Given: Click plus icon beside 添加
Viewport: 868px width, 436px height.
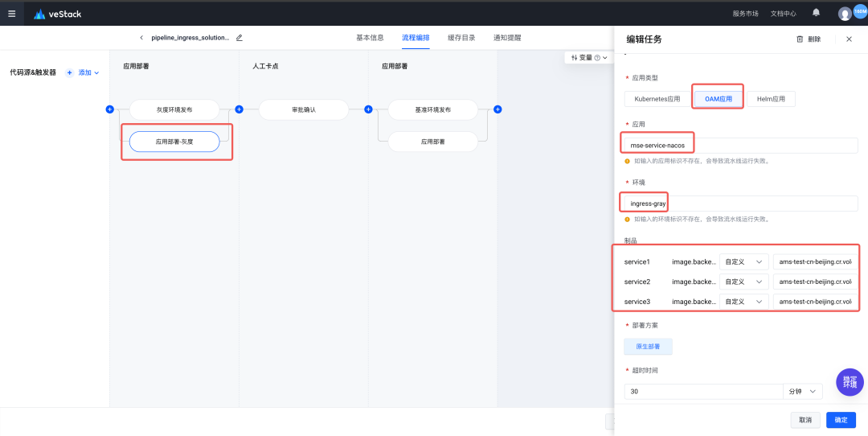Looking at the screenshot, I should (70, 72).
